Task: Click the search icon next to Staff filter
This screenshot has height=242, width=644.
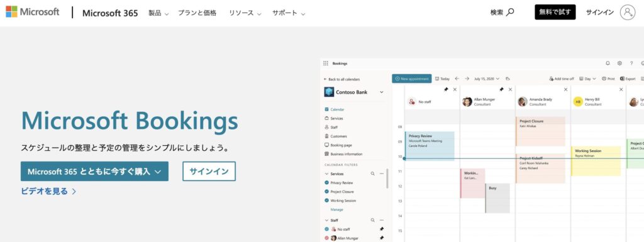Action: [x=372, y=220]
